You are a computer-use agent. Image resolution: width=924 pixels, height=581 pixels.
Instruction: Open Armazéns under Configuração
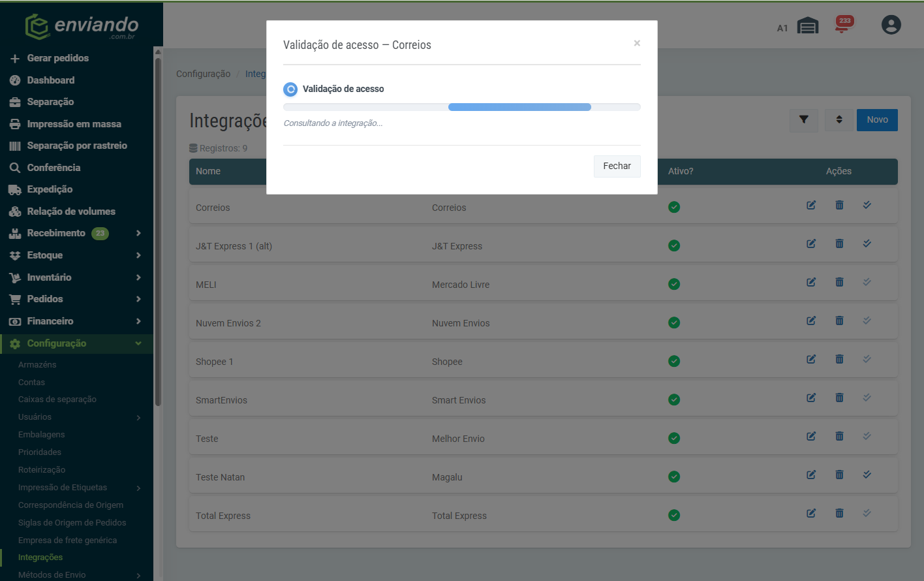point(37,365)
